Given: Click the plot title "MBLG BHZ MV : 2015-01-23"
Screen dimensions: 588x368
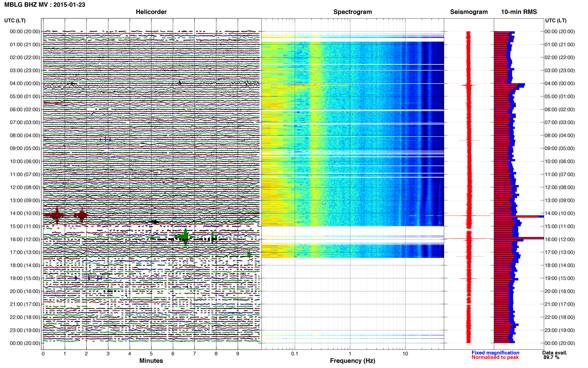Looking at the screenshot, I should [x=45, y=5].
